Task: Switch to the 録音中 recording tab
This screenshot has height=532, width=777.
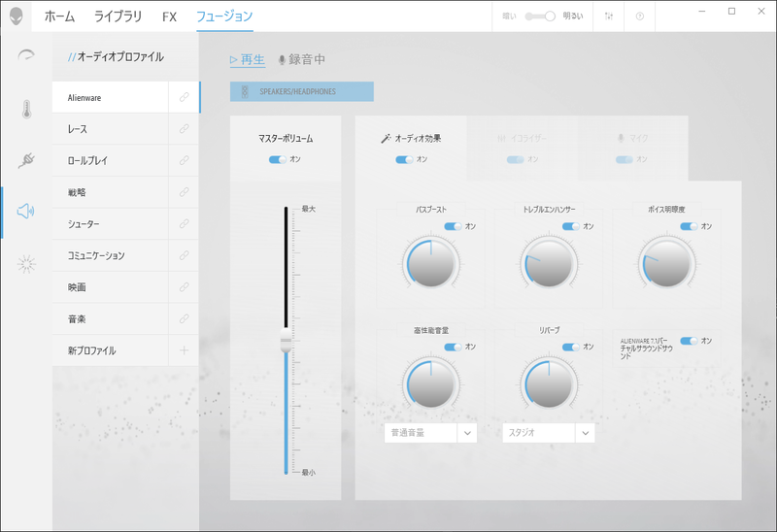Action: tap(301, 59)
